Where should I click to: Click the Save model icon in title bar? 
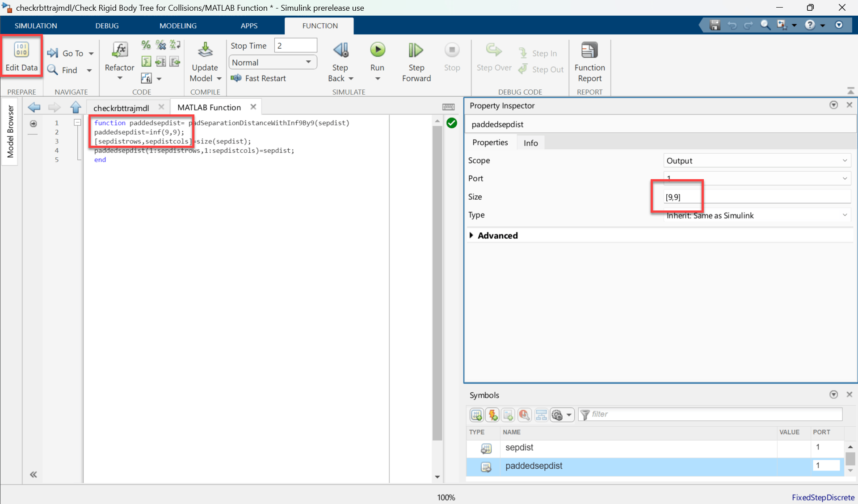point(715,25)
